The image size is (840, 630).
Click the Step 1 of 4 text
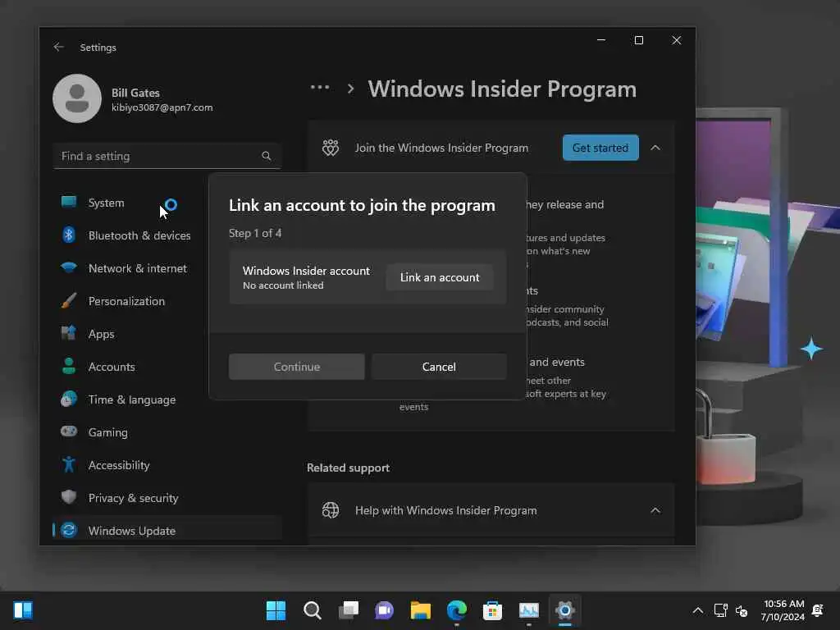(x=255, y=233)
